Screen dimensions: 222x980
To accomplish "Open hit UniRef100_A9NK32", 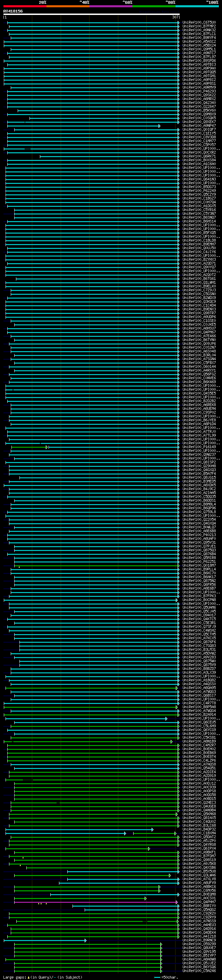I will click(199, 30).
